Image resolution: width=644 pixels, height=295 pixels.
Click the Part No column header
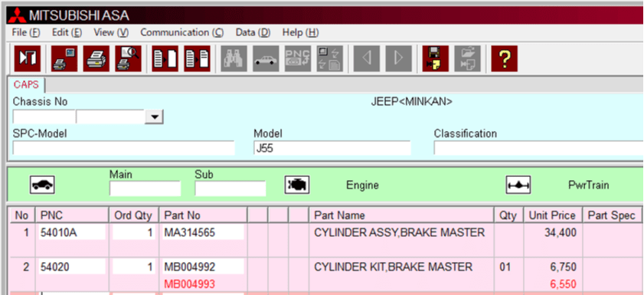[x=203, y=215]
